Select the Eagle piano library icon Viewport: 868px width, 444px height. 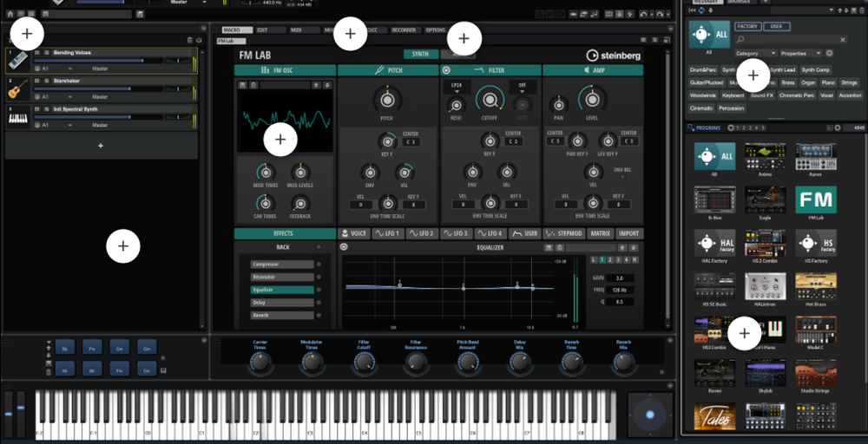765,199
